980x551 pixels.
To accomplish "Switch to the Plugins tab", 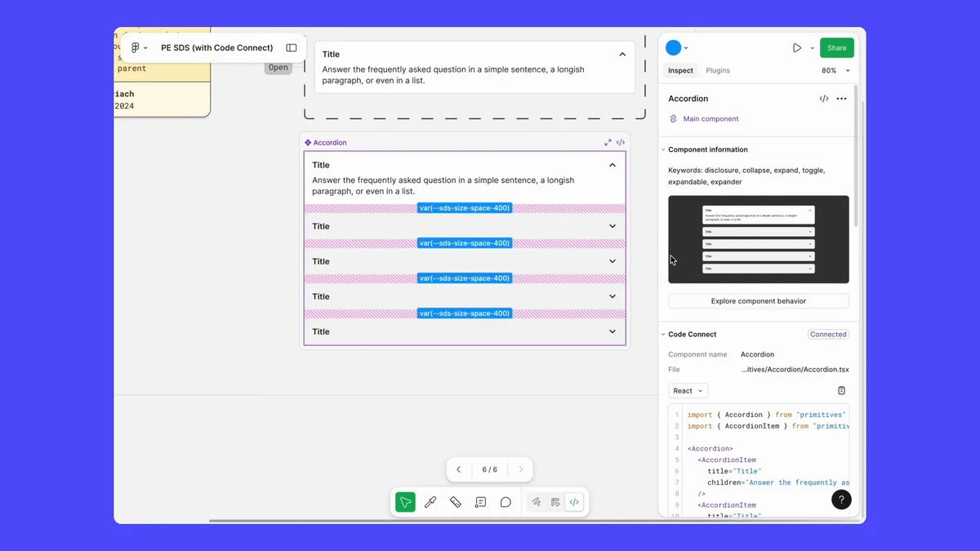I will 718,70.
